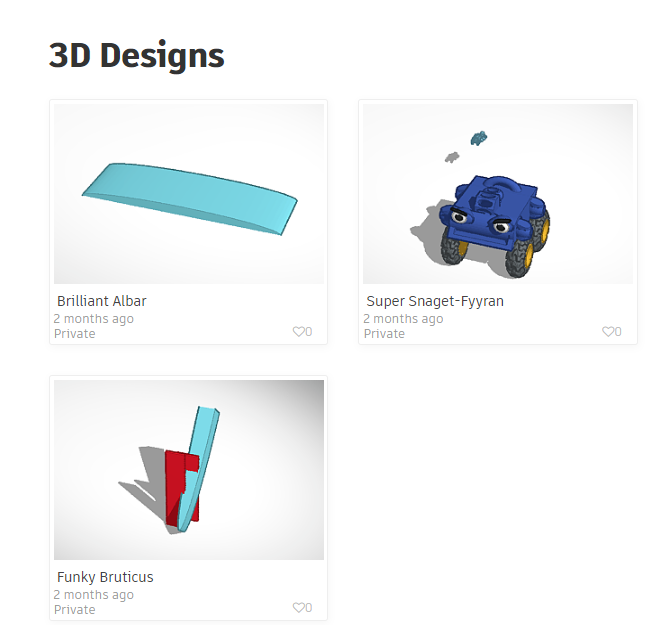Click the 3D Designs heading
The width and height of the screenshot is (652, 625).
click(137, 55)
